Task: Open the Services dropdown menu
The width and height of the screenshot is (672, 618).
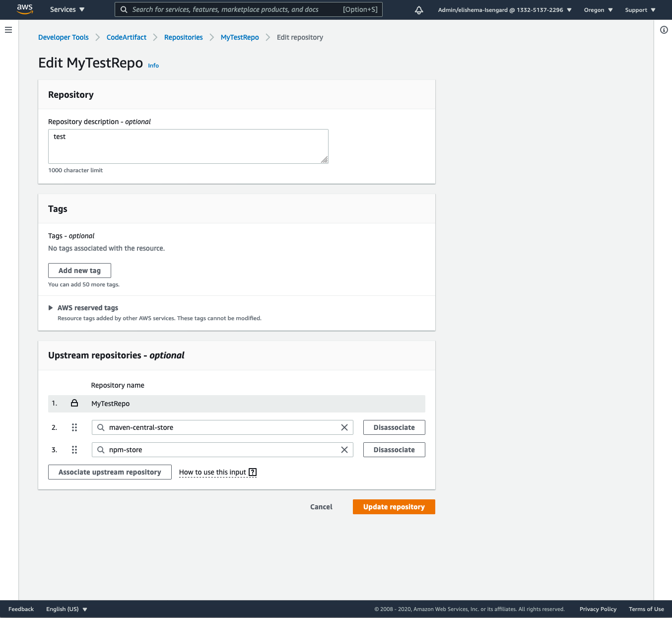Action: click(x=67, y=9)
